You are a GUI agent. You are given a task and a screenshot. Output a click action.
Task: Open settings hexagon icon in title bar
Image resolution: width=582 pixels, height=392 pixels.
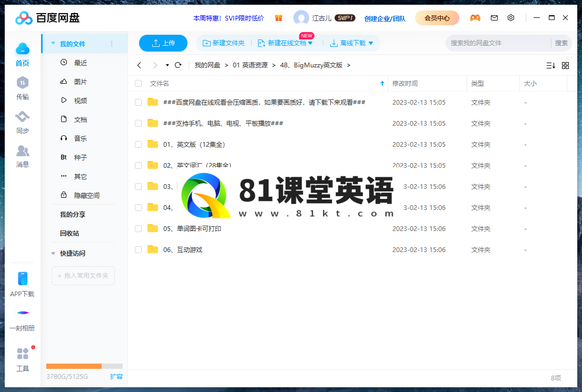coord(511,18)
